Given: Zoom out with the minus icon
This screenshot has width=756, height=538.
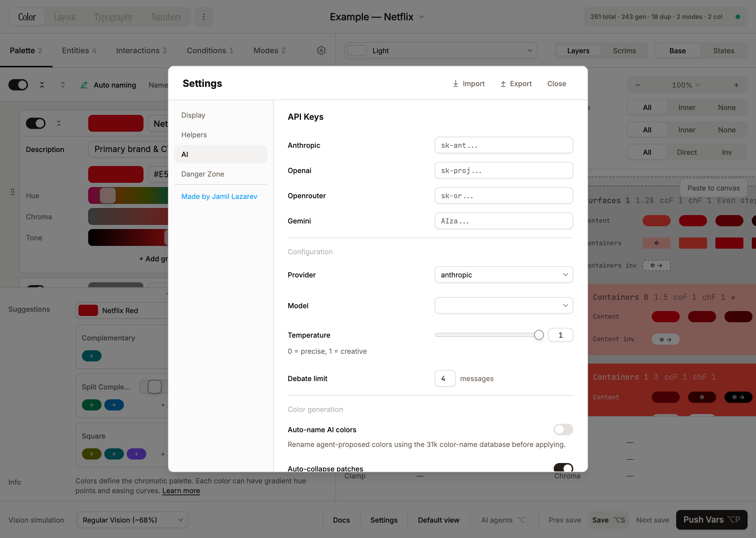Looking at the screenshot, I should tap(638, 85).
